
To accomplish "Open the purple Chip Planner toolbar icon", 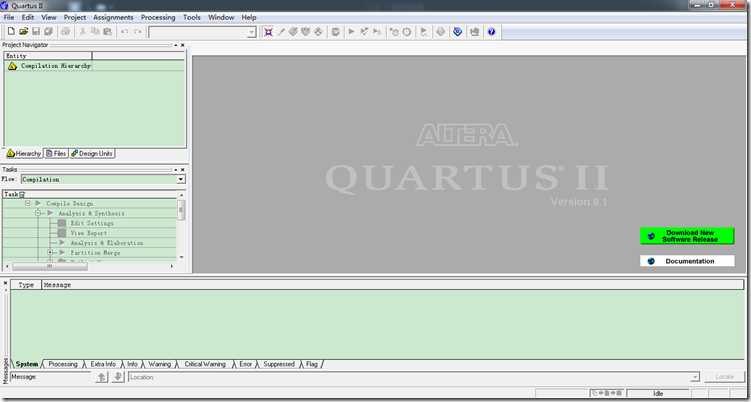I will click(269, 32).
